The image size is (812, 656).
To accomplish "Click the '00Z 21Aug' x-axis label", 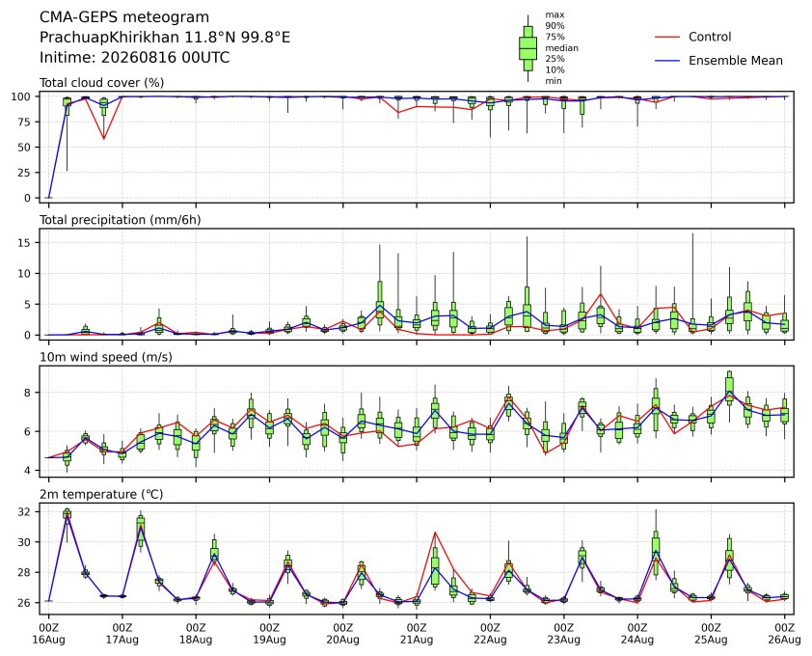I will (417, 634).
